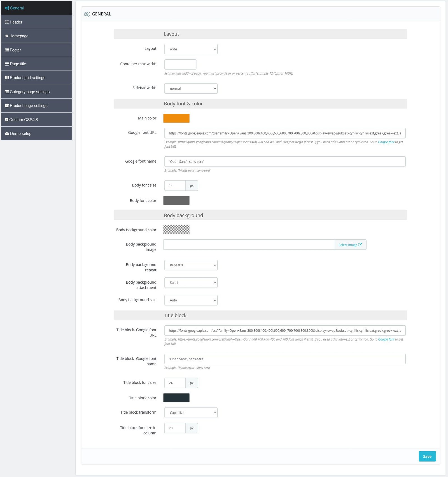The image size is (448, 477).
Task: Click the General cogs icon in sidebar
Action: pyautogui.click(x=7, y=8)
